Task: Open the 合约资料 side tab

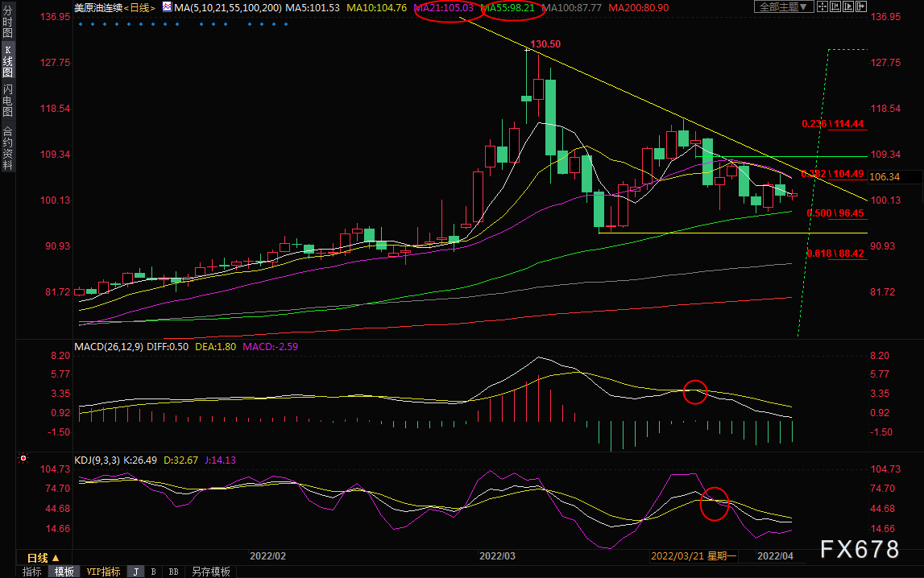Action: coord(8,148)
